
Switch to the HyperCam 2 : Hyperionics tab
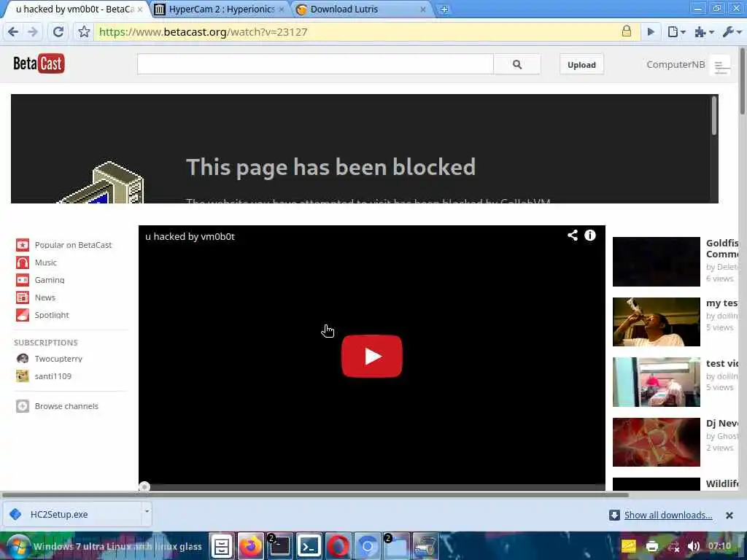[x=221, y=9]
